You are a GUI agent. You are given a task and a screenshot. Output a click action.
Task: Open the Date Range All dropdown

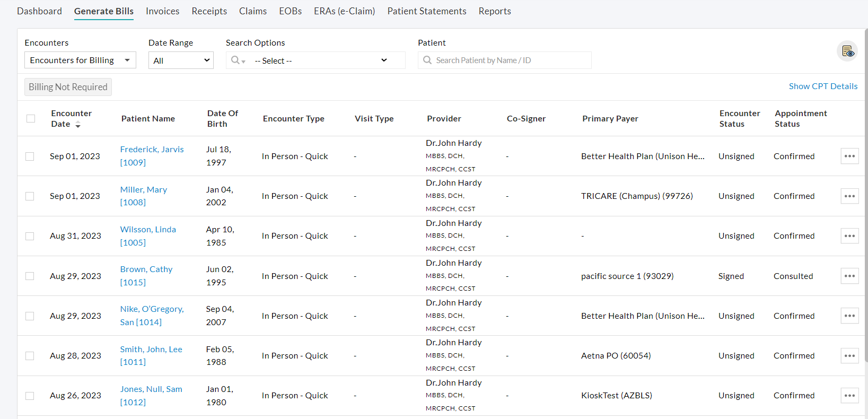tap(181, 60)
